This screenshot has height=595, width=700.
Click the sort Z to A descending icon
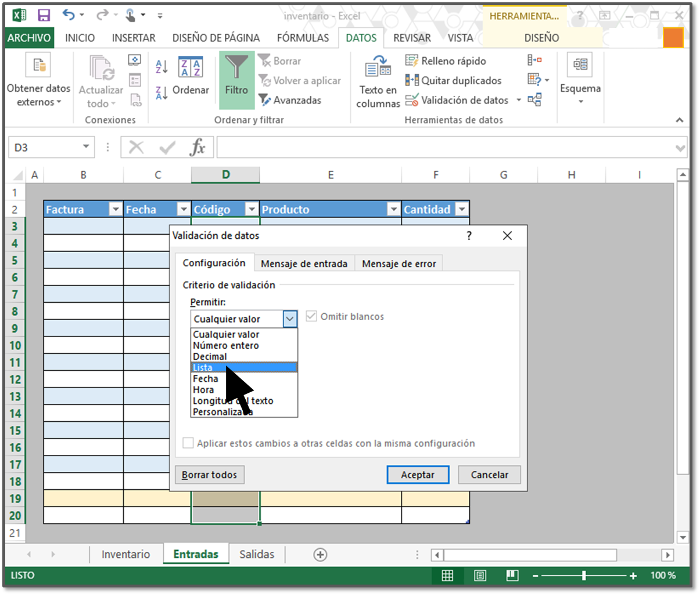162,92
